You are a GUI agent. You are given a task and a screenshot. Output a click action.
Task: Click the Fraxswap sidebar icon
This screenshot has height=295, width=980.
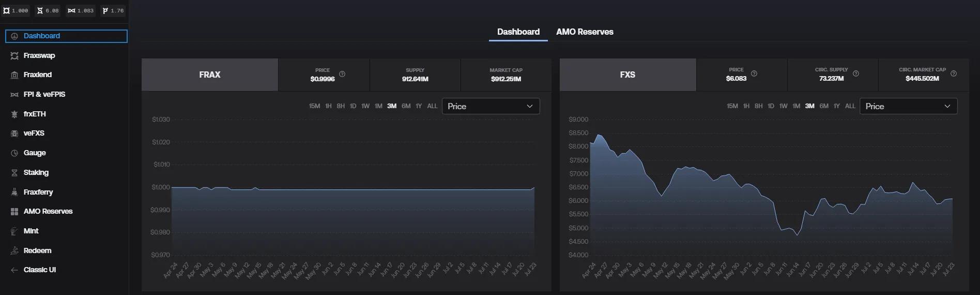coord(14,55)
